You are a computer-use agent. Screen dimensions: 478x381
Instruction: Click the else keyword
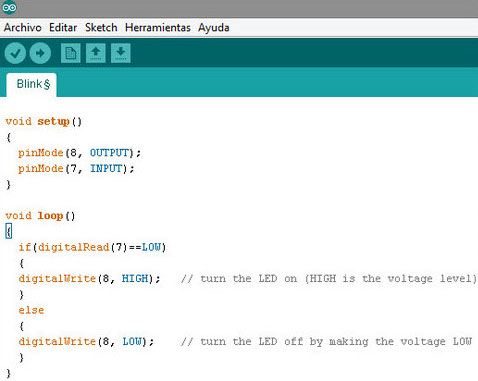31,310
